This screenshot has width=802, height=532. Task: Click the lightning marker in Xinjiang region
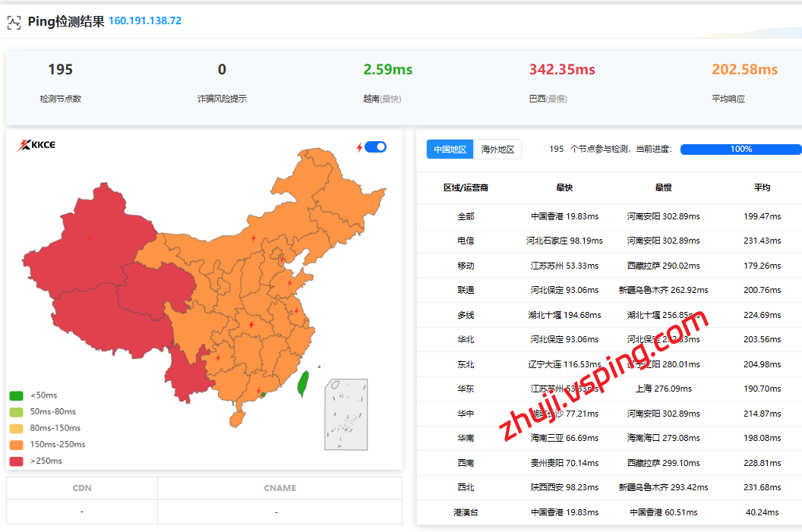89,238
